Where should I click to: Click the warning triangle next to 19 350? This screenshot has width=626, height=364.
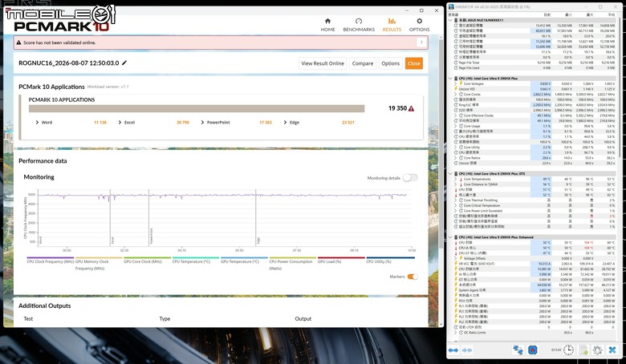[x=411, y=108]
